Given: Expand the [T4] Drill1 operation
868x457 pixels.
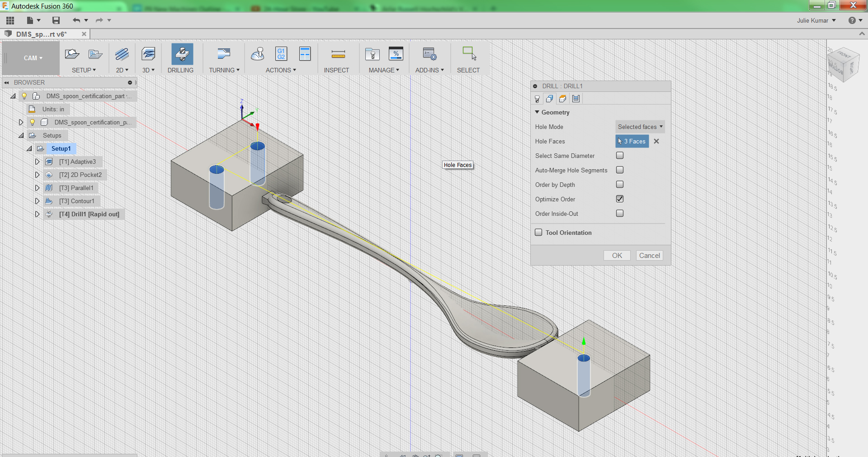Looking at the screenshot, I should (38, 214).
